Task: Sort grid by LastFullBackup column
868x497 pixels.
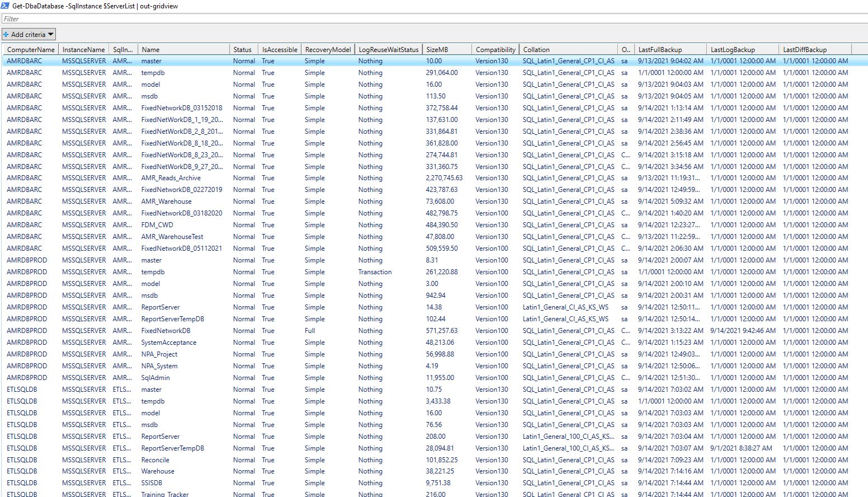Action: pos(660,50)
